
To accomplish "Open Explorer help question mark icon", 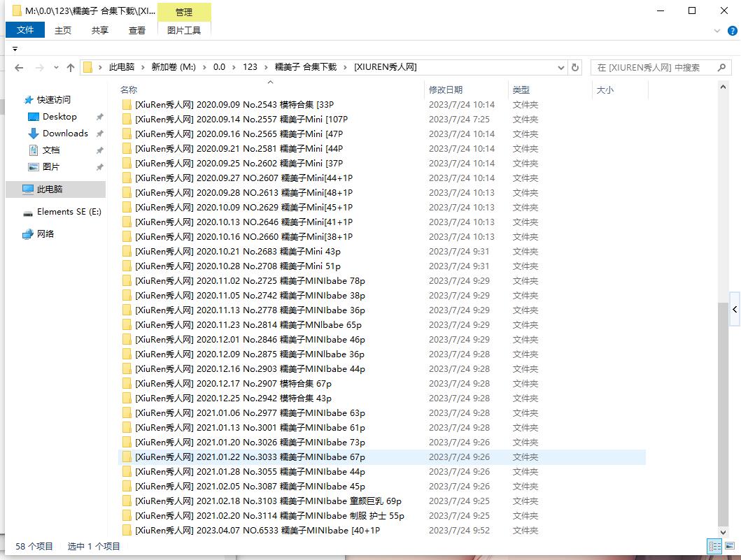I will click(732, 31).
